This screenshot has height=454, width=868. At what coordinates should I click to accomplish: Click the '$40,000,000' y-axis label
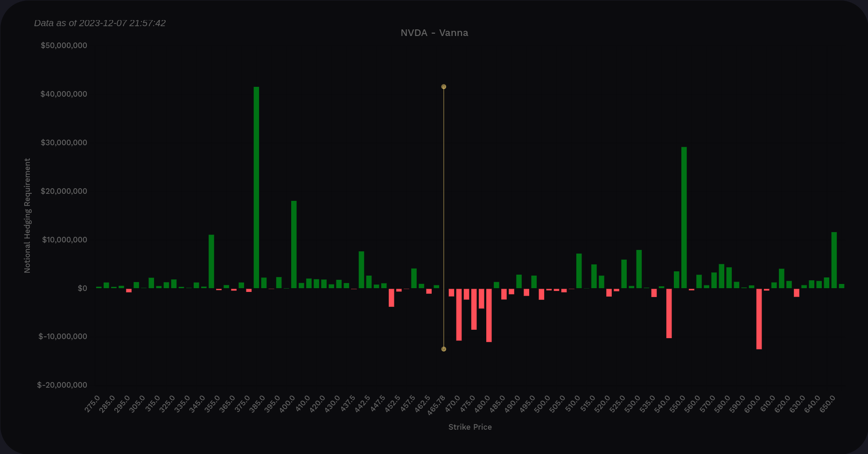pos(64,94)
